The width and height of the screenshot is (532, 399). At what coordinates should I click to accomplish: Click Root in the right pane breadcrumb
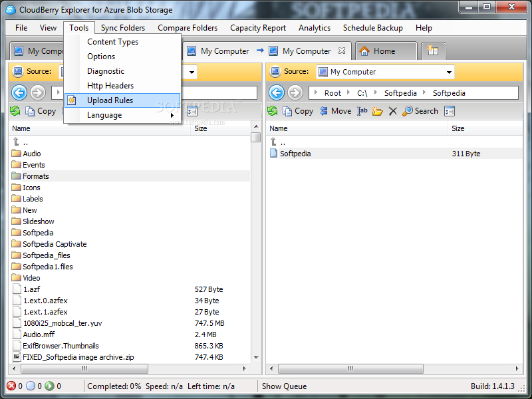pos(332,93)
